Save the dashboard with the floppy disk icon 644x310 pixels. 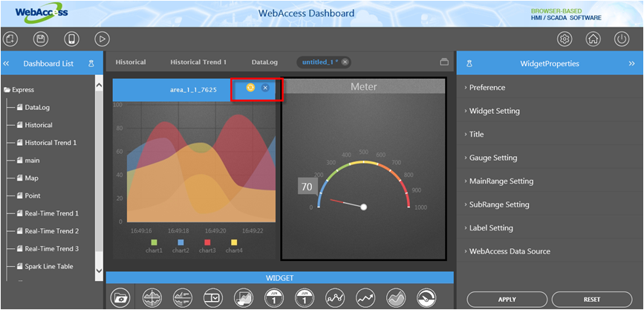pos(41,39)
